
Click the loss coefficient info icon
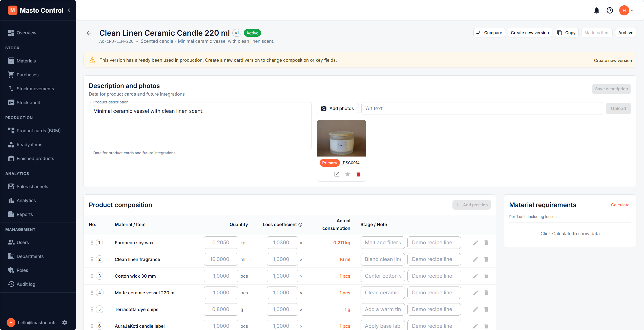pyautogui.click(x=300, y=225)
